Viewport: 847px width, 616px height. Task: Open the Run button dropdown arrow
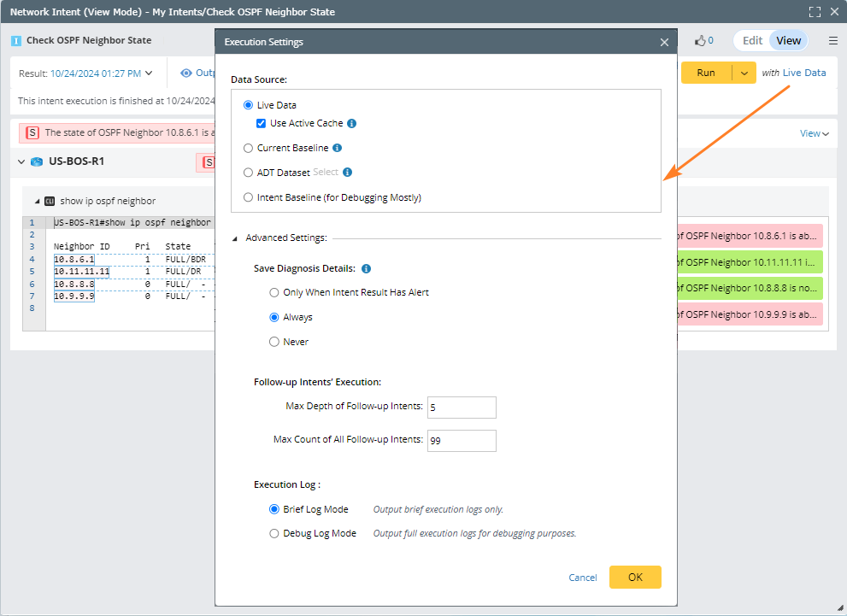click(x=744, y=73)
